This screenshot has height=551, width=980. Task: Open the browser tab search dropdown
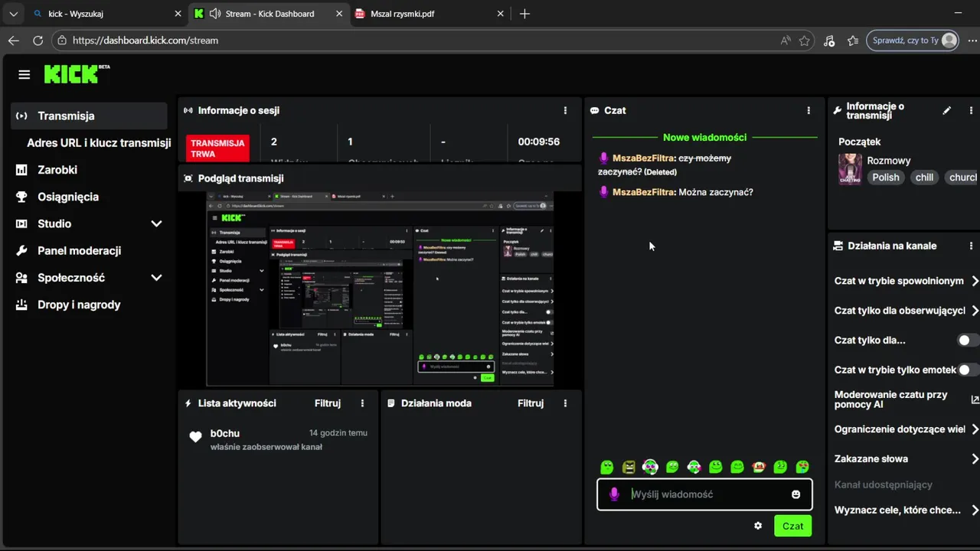(13, 14)
